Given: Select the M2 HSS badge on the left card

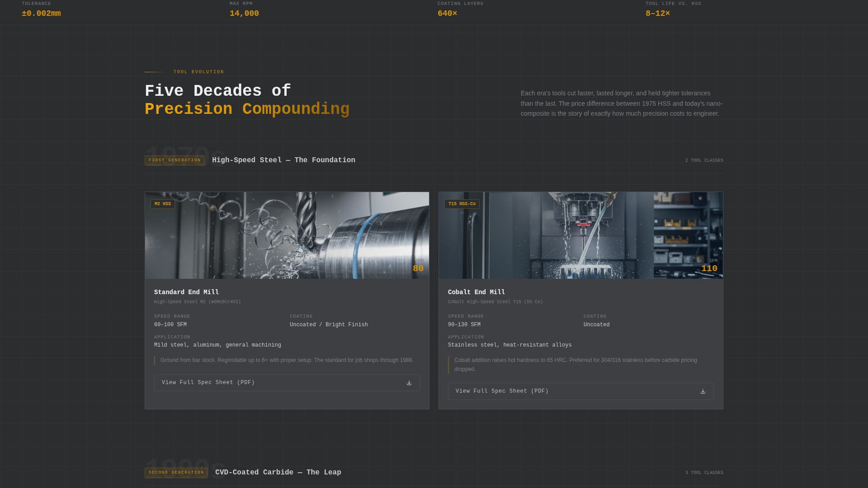Looking at the screenshot, I should click(163, 204).
